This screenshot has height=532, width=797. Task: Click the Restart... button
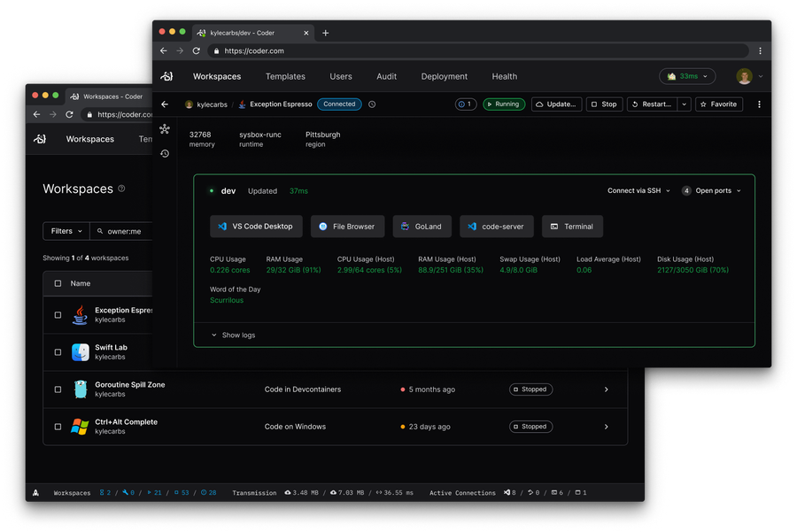tap(653, 104)
